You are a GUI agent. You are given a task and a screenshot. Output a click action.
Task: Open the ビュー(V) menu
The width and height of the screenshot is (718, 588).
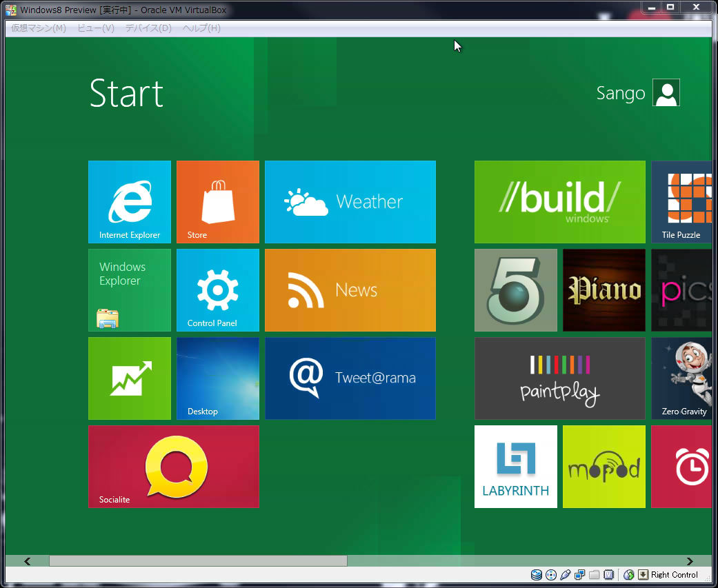click(x=96, y=28)
